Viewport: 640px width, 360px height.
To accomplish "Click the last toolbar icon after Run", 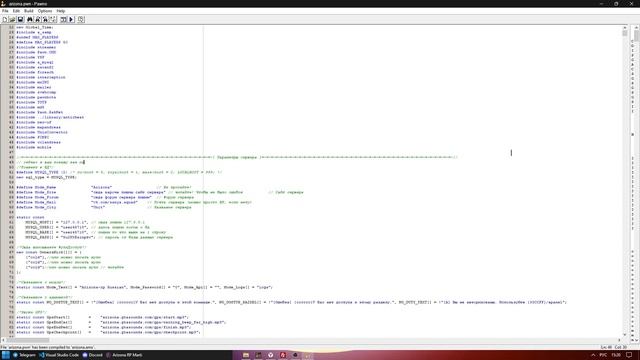I will click(x=81, y=19).
